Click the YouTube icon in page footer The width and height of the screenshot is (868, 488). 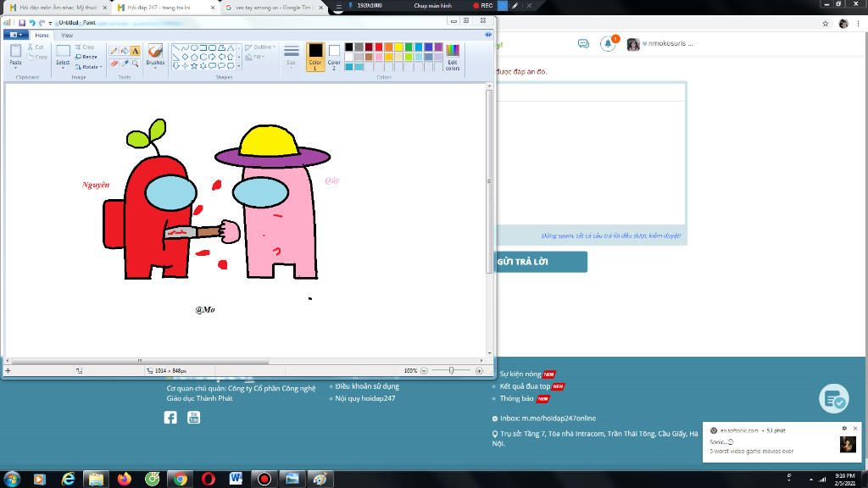(194, 417)
